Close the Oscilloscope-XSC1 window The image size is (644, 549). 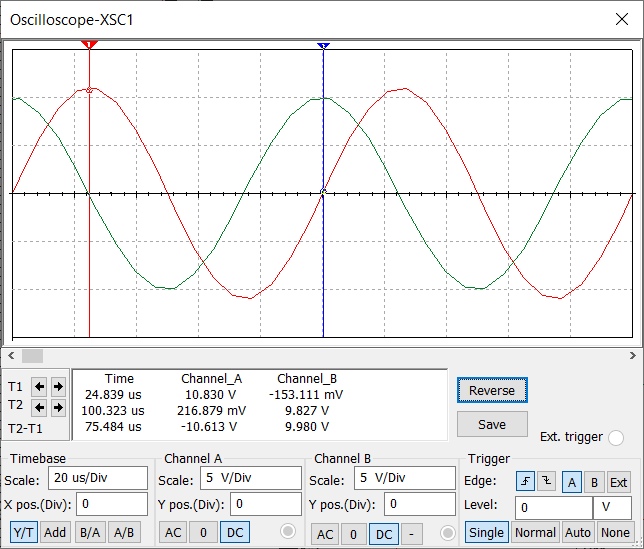622,19
